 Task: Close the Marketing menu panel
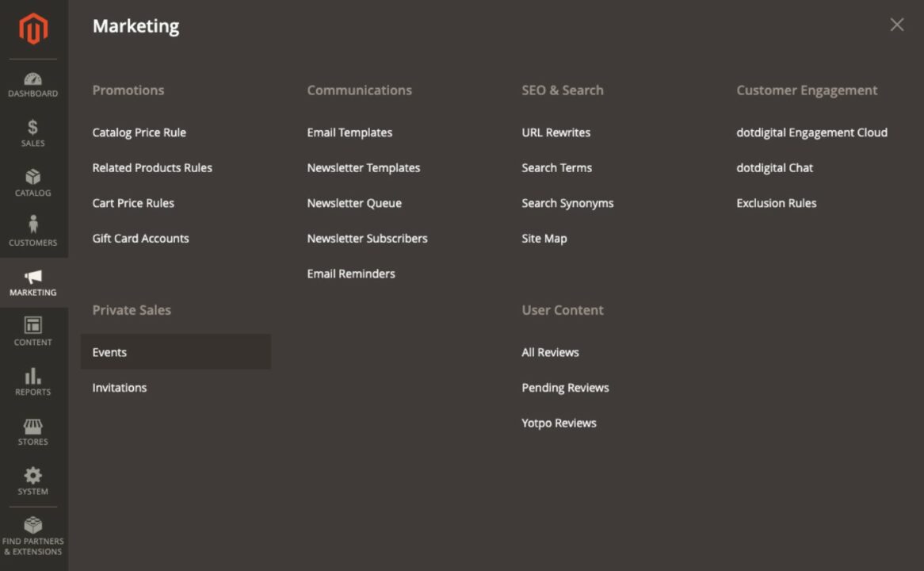(x=896, y=25)
